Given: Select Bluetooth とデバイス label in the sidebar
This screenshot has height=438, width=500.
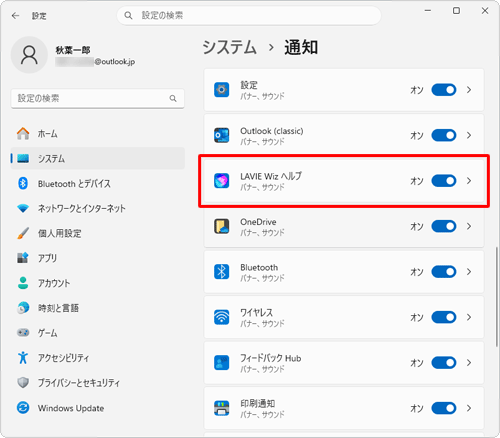Looking at the screenshot, I should pyautogui.click(x=74, y=184).
